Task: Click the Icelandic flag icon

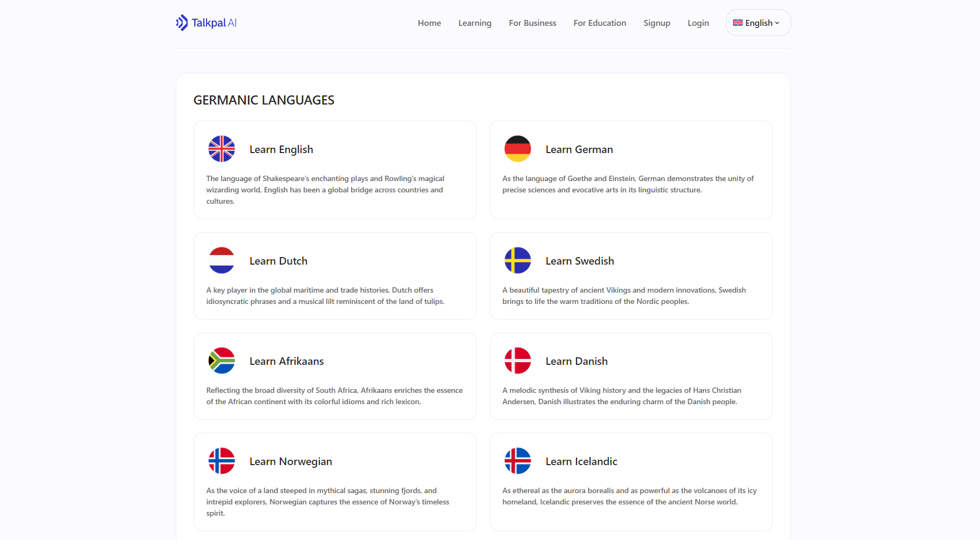Action: 517,461
